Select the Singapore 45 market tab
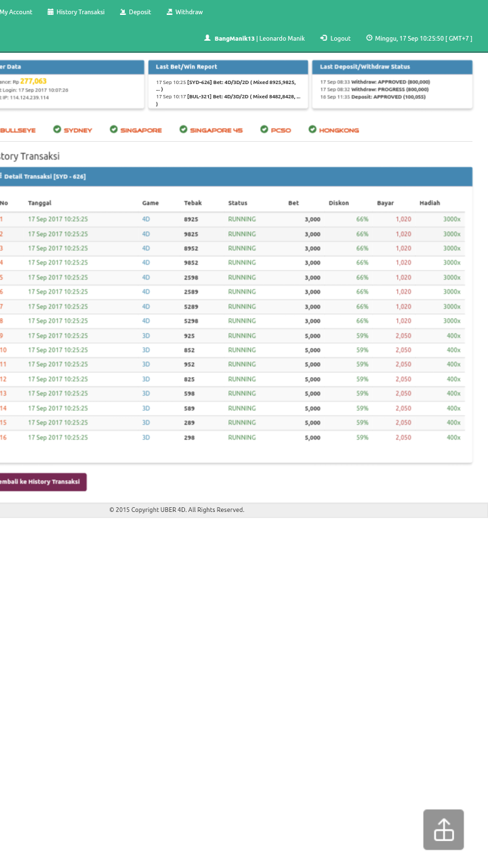This screenshot has height=868, width=488. coord(216,130)
